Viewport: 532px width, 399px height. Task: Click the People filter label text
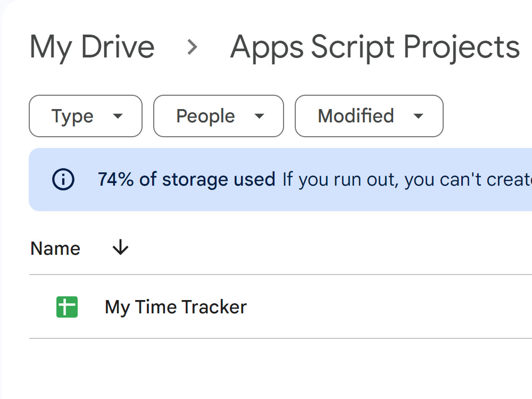point(205,117)
